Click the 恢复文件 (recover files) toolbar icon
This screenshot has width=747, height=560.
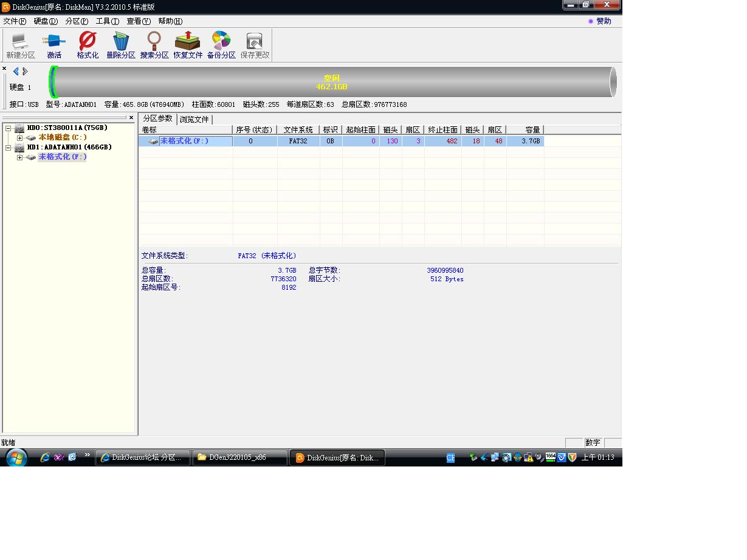(x=188, y=46)
